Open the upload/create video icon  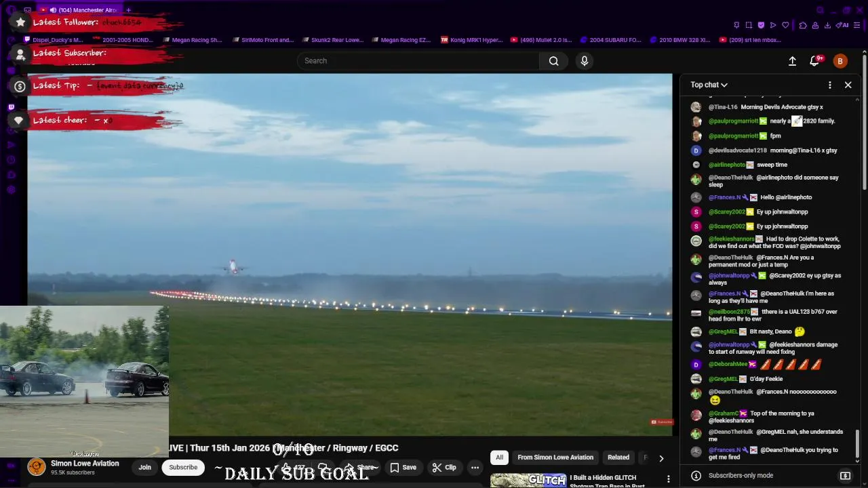coord(792,61)
